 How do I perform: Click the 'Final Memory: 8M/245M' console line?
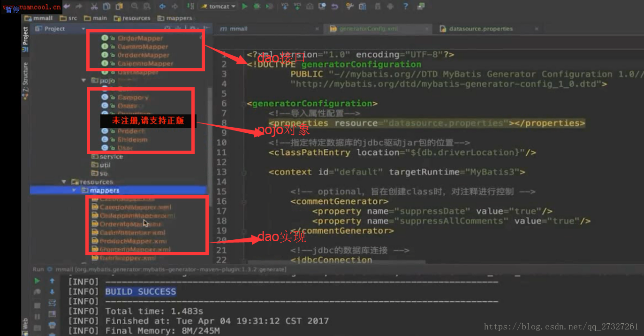pos(162,331)
